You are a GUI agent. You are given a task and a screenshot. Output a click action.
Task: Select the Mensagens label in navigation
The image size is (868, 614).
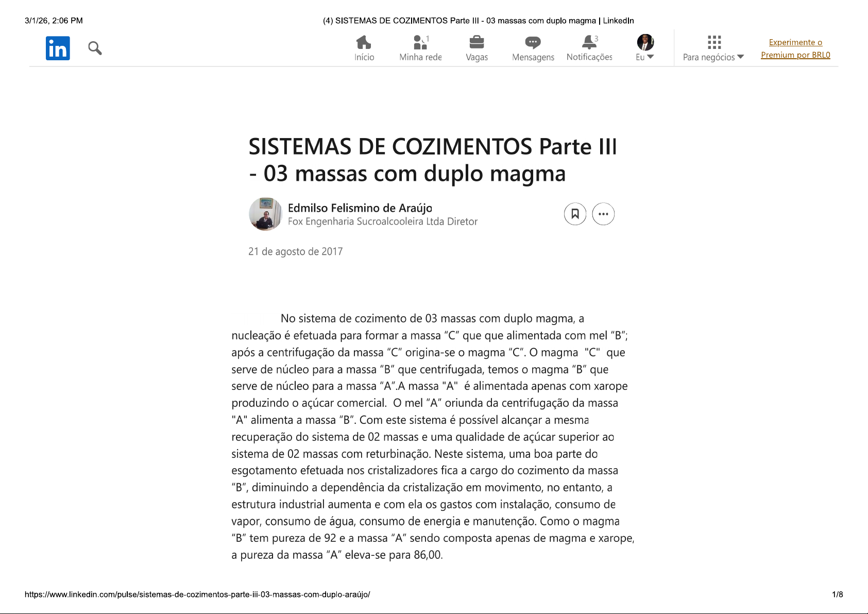(533, 57)
